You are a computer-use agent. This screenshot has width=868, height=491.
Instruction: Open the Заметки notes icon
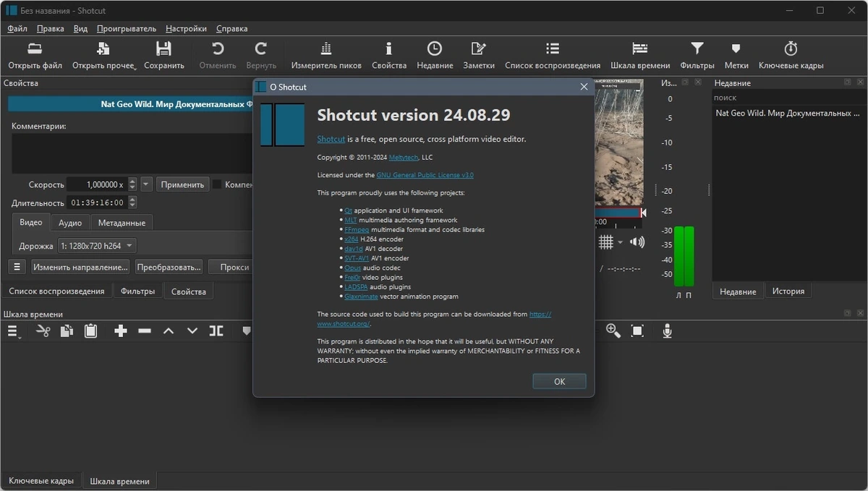[479, 49]
